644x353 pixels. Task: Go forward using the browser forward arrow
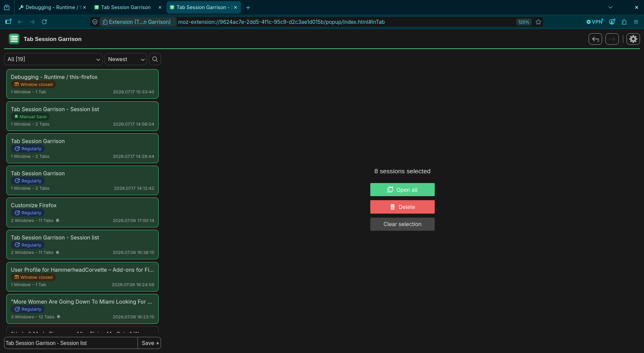coord(32,22)
